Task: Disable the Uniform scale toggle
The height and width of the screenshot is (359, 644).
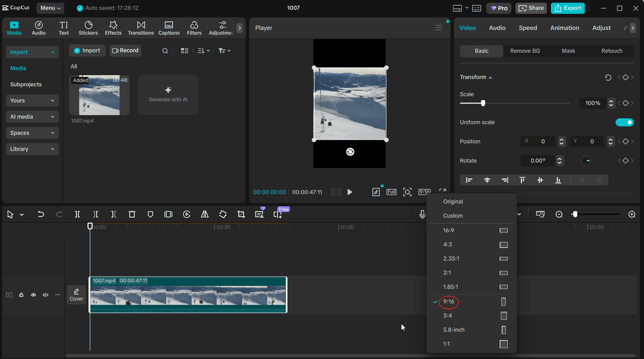Action: coord(624,122)
